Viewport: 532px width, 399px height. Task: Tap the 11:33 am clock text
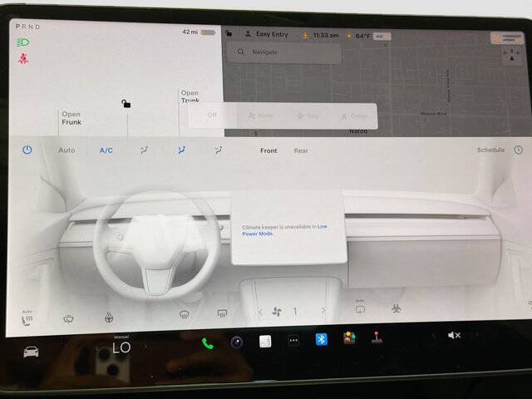(x=326, y=35)
